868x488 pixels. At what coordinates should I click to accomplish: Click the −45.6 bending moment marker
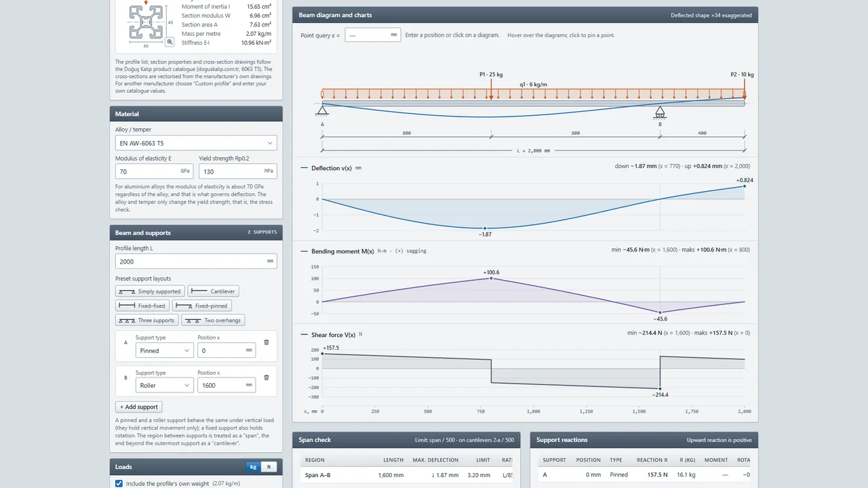(660, 312)
